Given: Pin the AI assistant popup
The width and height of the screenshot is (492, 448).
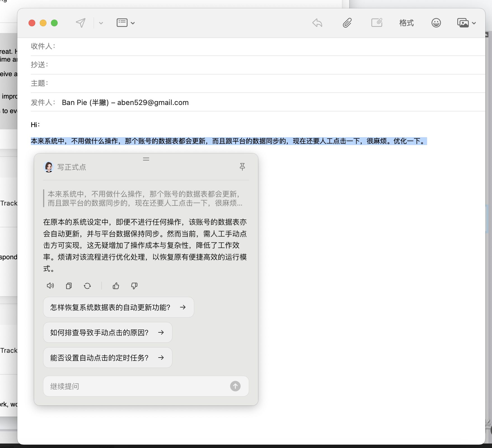Looking at the screenshot, I should click(242, 167).
